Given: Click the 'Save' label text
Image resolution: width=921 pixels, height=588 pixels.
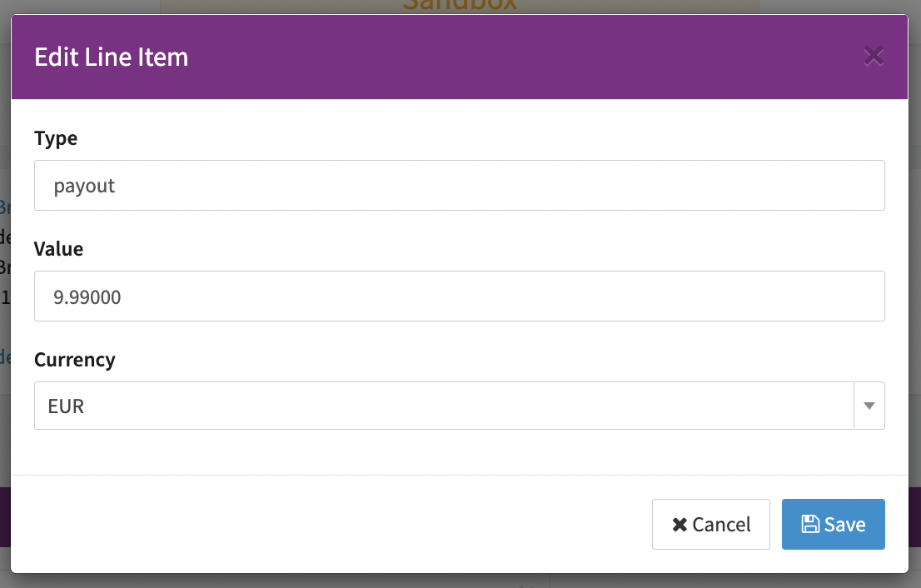Looking at the screenshot, I should 844,525.
